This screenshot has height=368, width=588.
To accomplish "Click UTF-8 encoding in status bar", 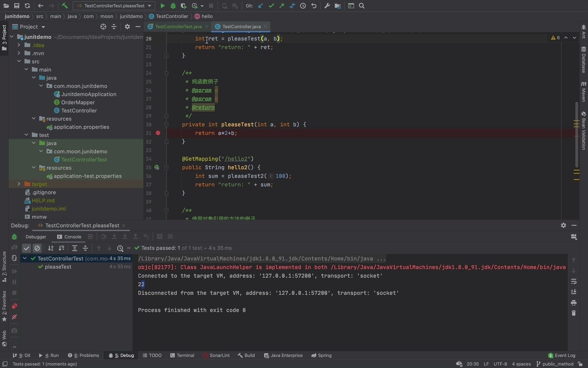I will pyautogui.click(x=500, y=364).
